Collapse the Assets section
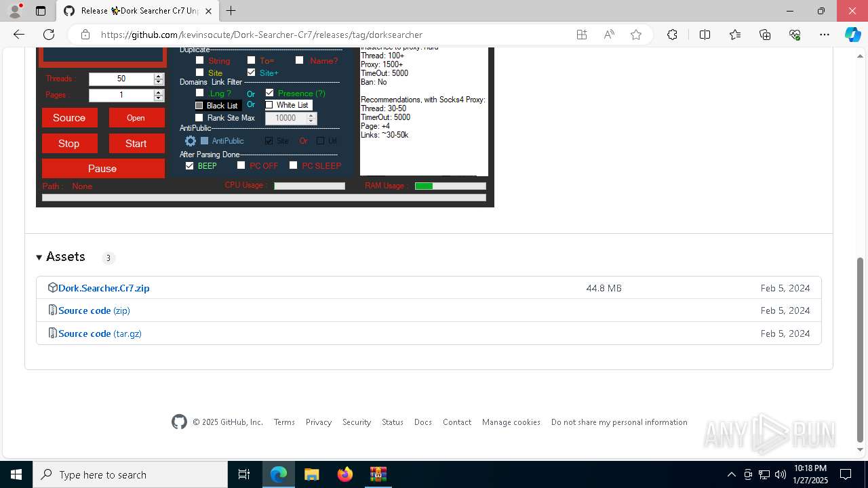The image size is (868, 488). tap(61, 257)
